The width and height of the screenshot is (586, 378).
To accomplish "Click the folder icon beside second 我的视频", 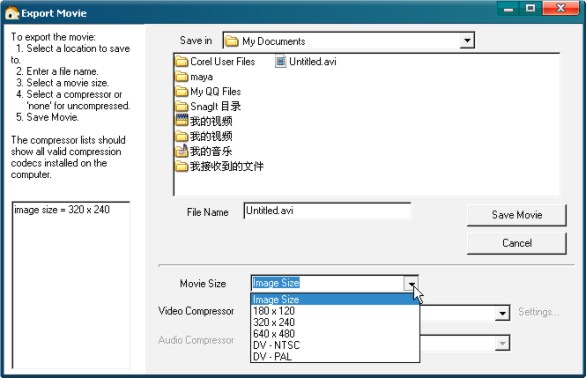I will tap(182, 136).
